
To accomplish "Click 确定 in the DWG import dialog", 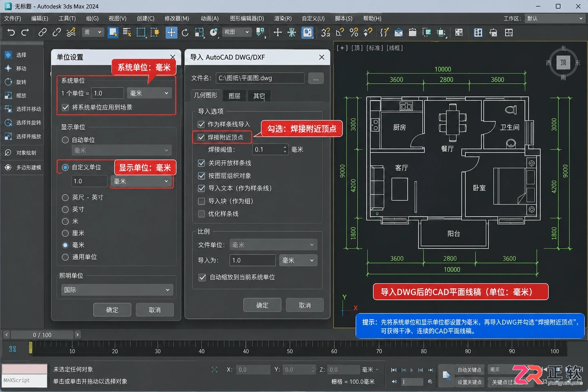I will (x=262, y=305).
